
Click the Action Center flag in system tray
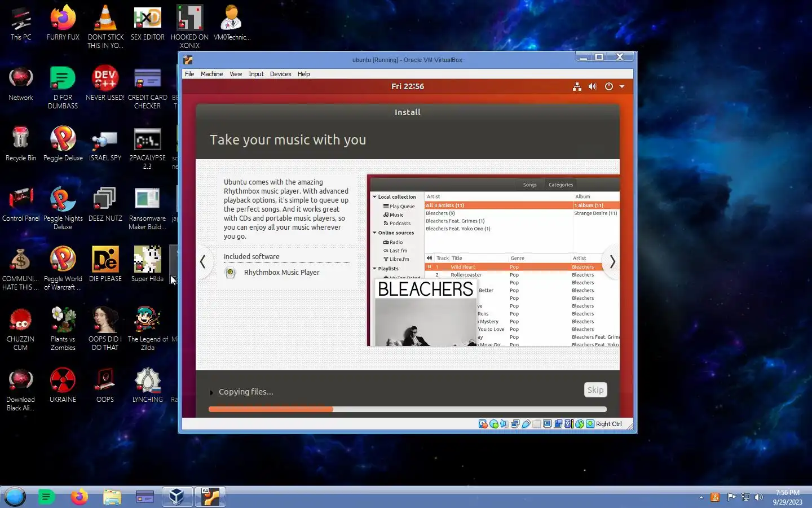coord(731,497)
